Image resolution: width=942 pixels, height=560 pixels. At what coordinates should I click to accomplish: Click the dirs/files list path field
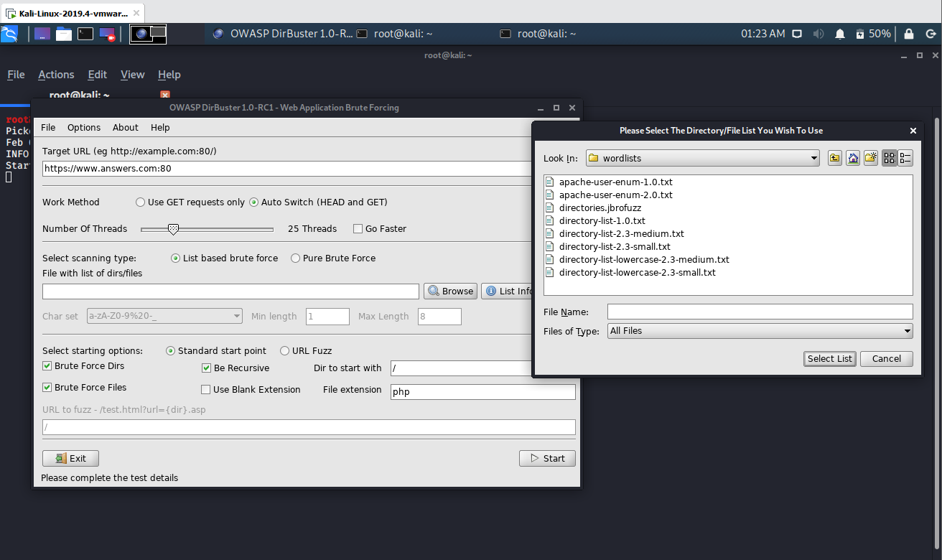[230, 291]
